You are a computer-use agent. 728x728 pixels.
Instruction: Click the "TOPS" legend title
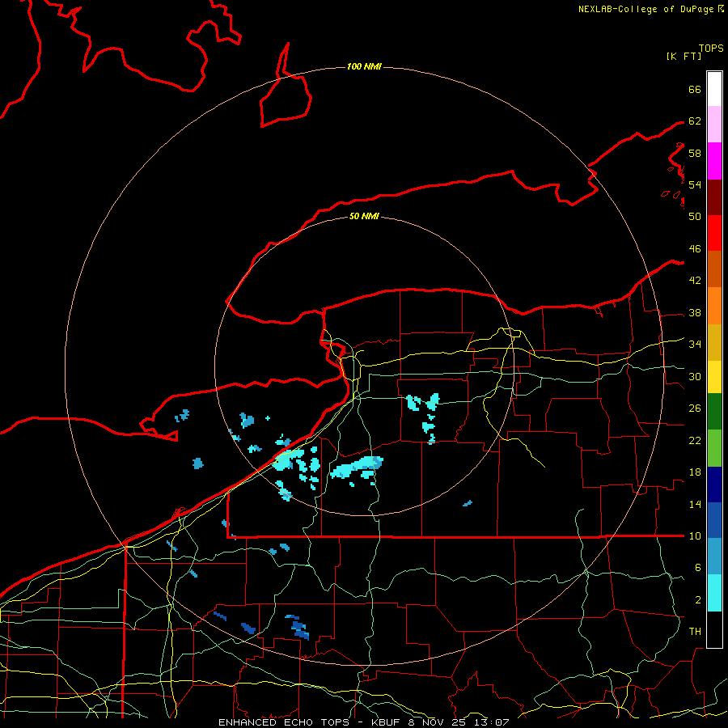711,48
